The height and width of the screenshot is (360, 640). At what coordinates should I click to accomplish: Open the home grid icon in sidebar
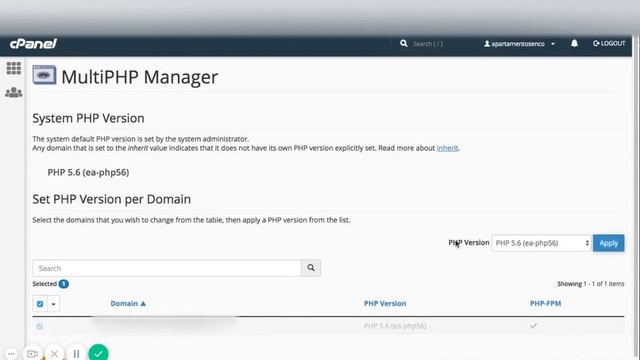coord(13,68)
